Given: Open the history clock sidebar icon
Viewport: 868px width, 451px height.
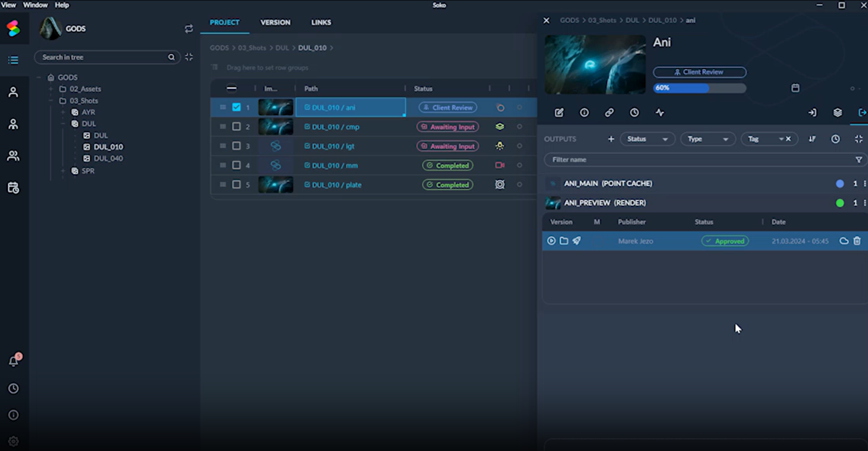Looking at the screenshot, I should [x=13, y=388].
